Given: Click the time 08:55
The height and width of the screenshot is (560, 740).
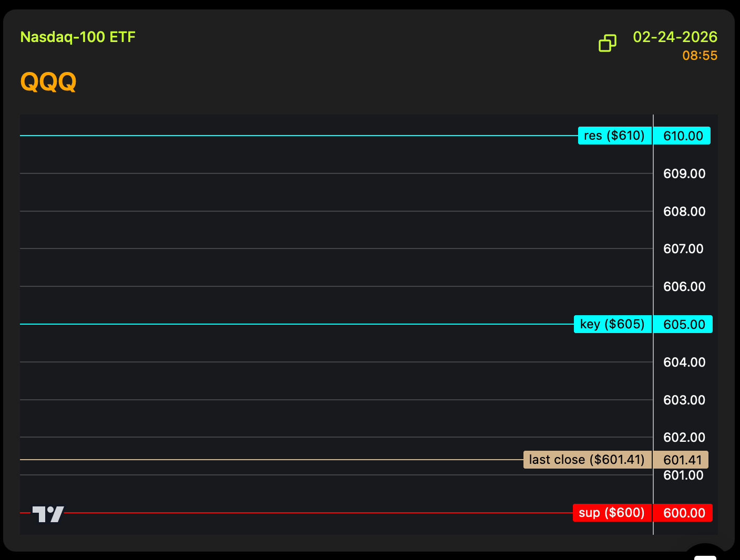Looking at the screenshot, I should point(700,56).
